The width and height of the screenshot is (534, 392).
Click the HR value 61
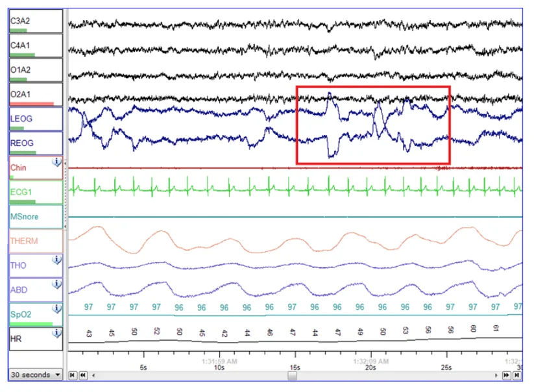496,328
